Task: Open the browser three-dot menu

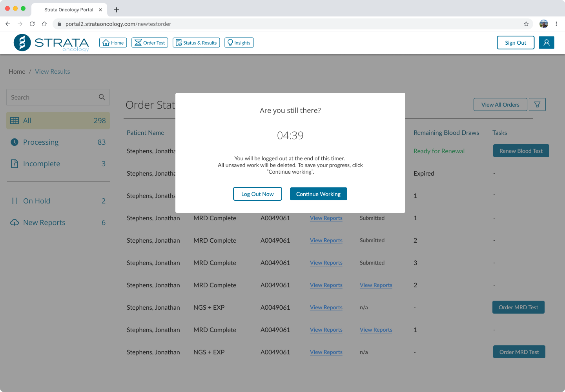Action: coord(556,24)
